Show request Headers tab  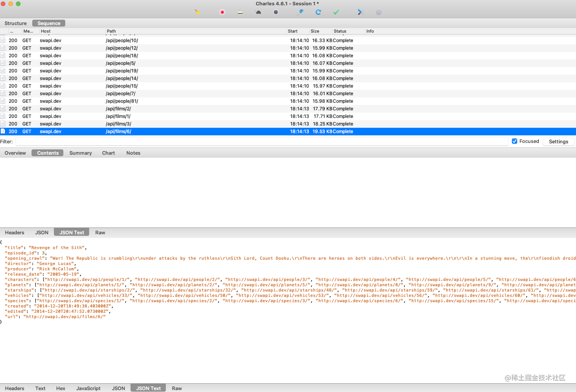(x=14, y=232)
